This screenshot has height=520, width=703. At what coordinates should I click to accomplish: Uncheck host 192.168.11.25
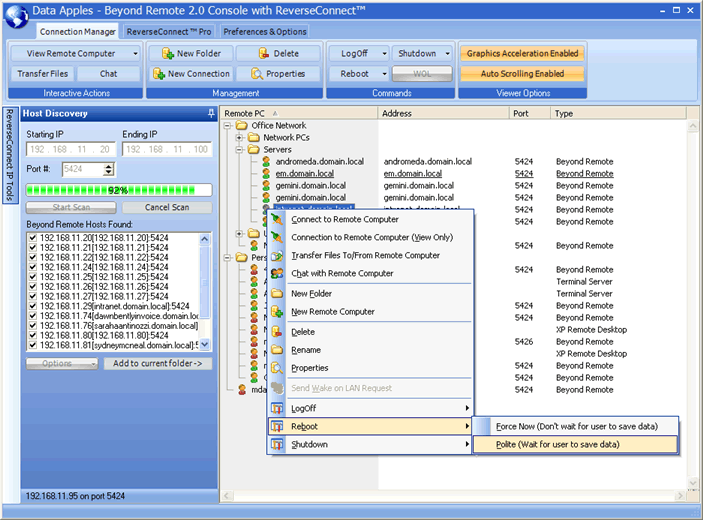click(32, 277)
